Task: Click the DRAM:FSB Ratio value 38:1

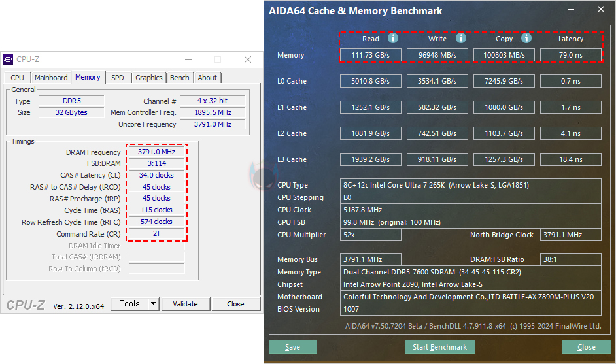Action: pyautogui.click(x=571, y=259)
